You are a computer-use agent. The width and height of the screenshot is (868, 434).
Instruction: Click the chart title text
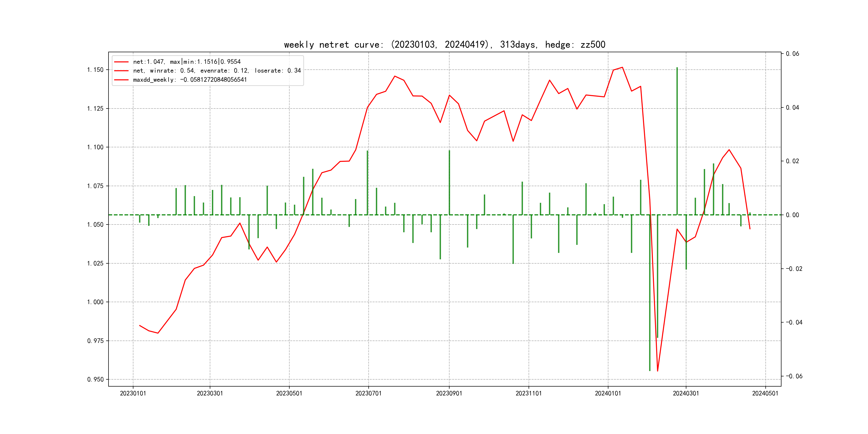pyautogui.click(x=444, y=44)
